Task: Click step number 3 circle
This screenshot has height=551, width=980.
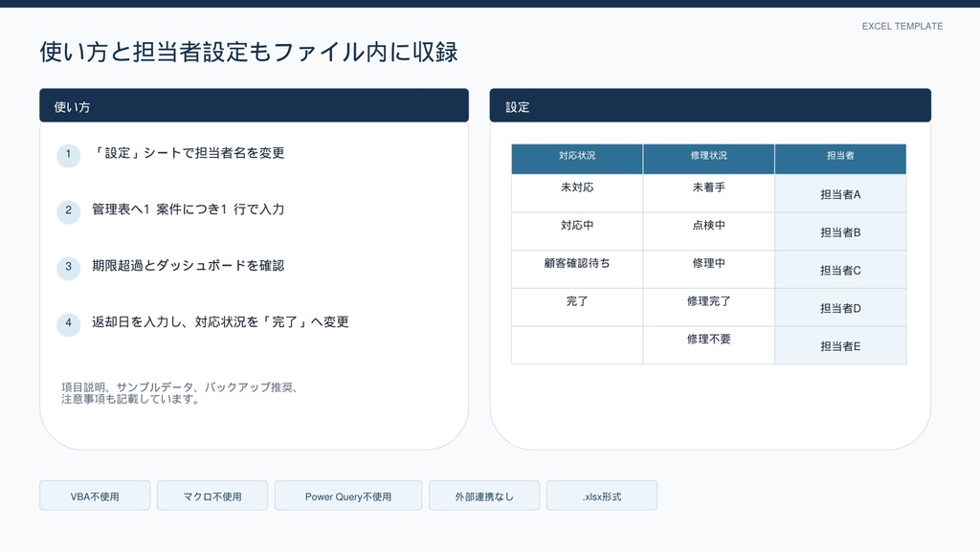Action: pos(69,267)
